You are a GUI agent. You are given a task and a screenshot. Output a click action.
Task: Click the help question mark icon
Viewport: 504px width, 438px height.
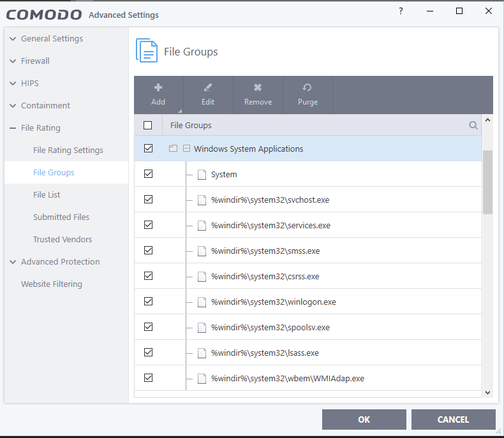tap(401, 11)
